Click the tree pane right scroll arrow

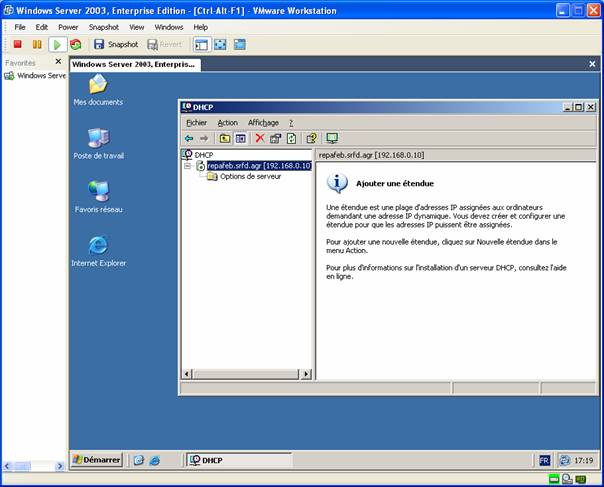tap(306, 374)
